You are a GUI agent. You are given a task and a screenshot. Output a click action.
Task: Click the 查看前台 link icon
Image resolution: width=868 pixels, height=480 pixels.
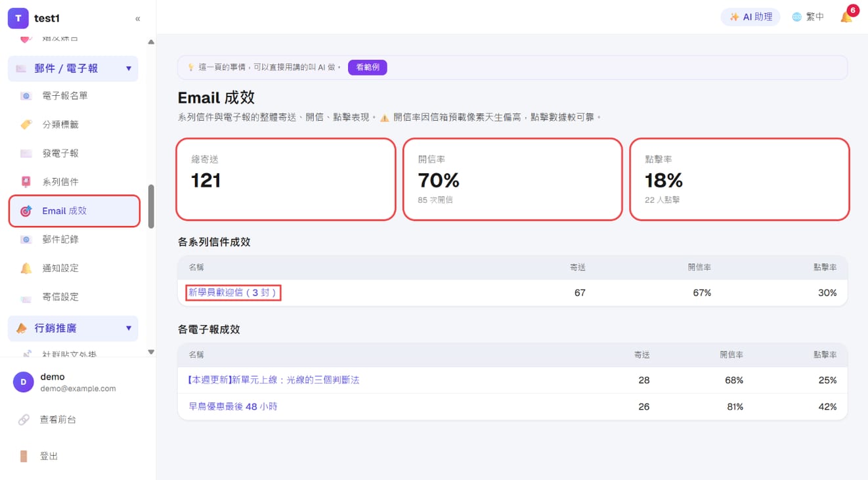click(24, 420)
